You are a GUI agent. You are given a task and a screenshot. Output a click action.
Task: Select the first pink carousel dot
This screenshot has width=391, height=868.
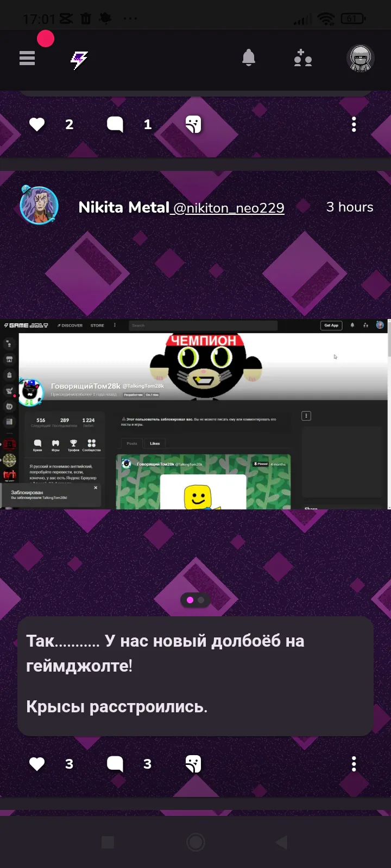[x=190, y=600]
